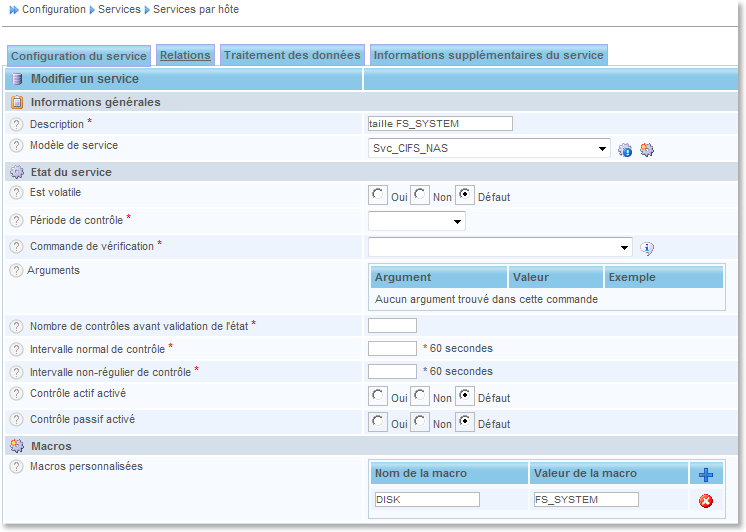Click the blue plus icon to add macro
The width and height of the screenshot is (746, 532).
coord(706,474)
